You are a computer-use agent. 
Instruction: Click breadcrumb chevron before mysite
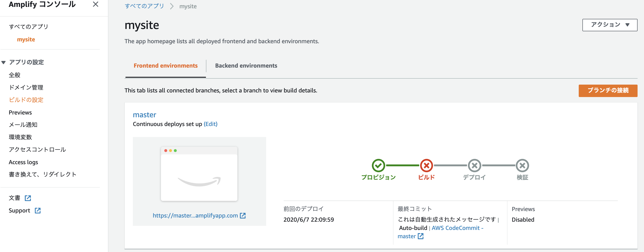[172, 6]
